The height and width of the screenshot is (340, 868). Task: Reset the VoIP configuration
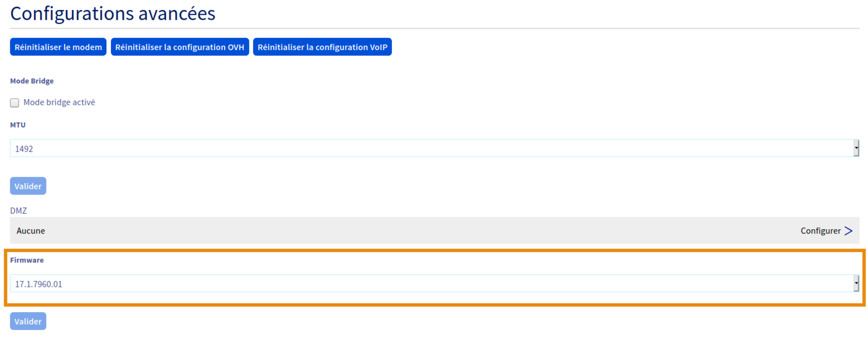click(322, 47)
